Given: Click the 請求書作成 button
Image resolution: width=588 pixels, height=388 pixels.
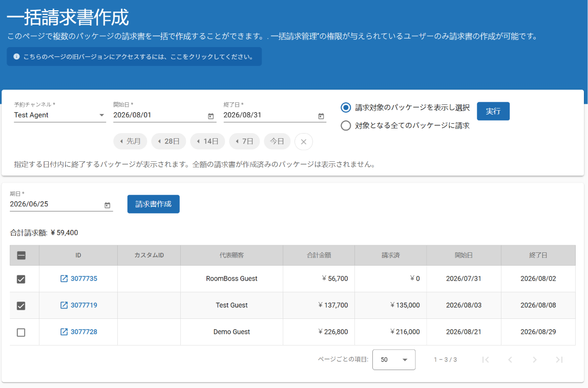Looking at the screenshot, I should point(153,204).
